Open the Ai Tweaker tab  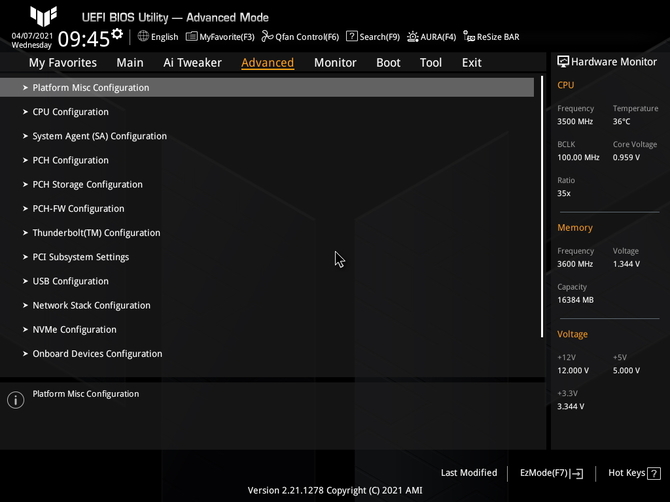[192, 63]
